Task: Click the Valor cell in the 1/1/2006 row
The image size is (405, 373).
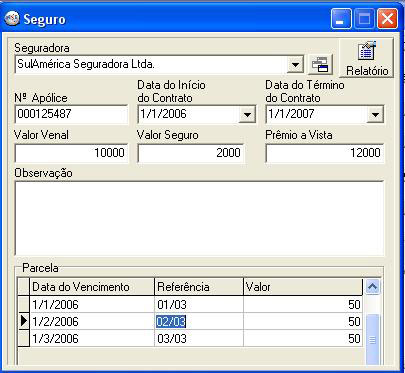Action: coord(303,304)
